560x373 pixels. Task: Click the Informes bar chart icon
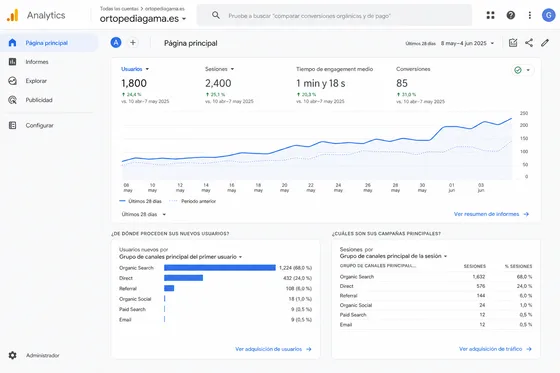12,62
